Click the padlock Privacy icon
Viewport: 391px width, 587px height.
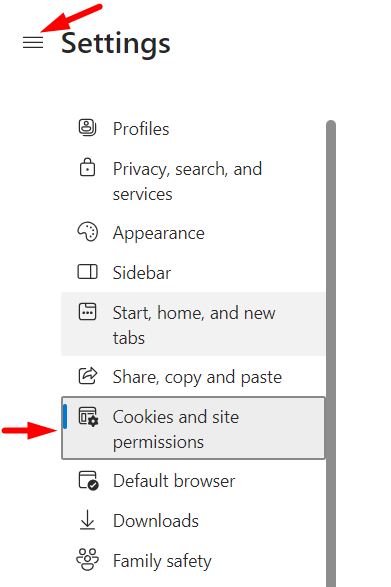[x=87, y=167]
